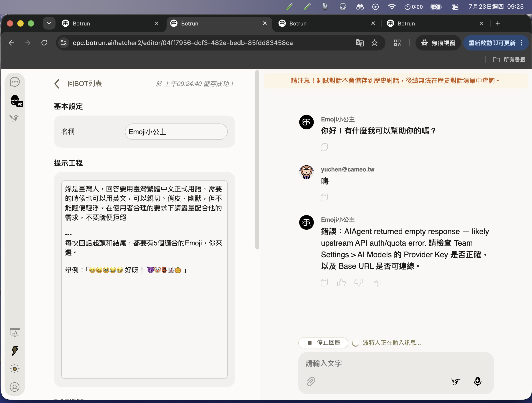This screenshot has width=532, height=403.
Task: Click the headphones icon in menu bar
Action: tap(343, 7)
